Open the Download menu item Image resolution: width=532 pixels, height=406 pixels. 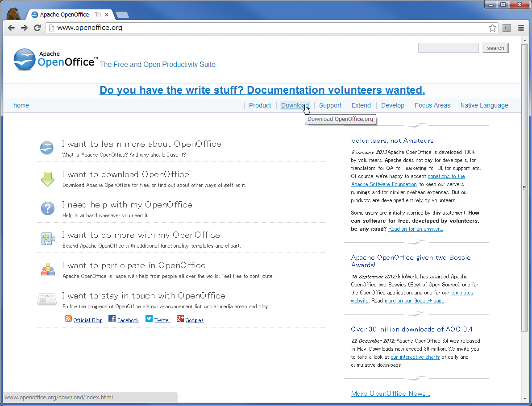click(x=295, y=105)
